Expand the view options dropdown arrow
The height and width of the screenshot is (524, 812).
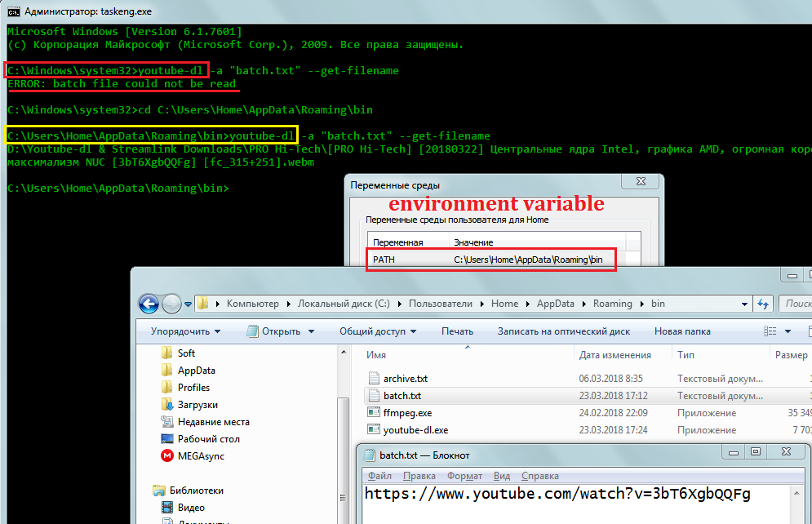click(x=788, y=331)
